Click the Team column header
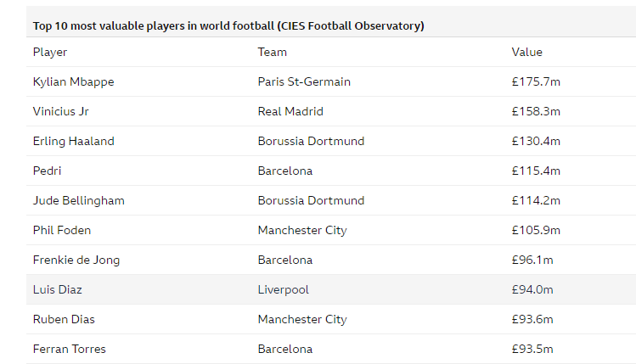This screenshot has width=636, height=364. (273, 52)
